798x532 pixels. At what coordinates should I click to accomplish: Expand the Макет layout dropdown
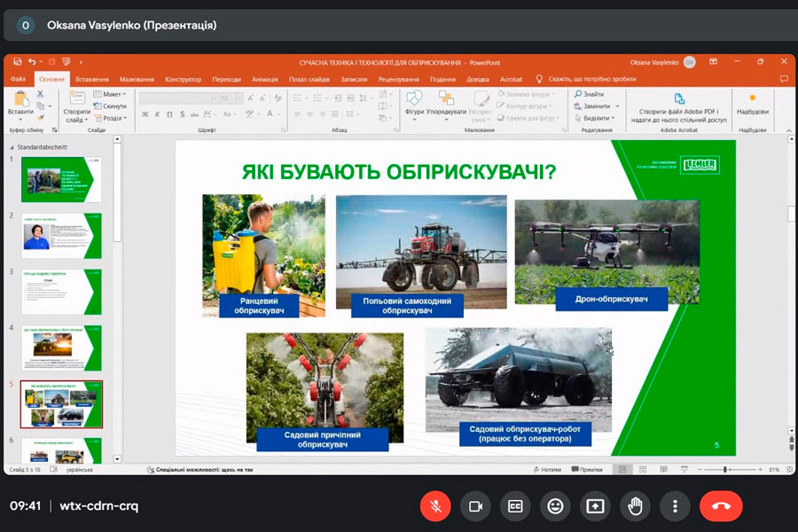(113, 94)
